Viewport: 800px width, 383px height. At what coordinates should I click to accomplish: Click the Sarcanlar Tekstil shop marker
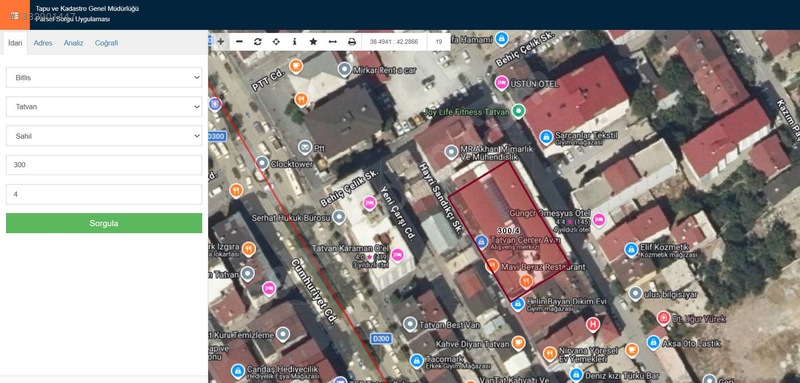546,137
